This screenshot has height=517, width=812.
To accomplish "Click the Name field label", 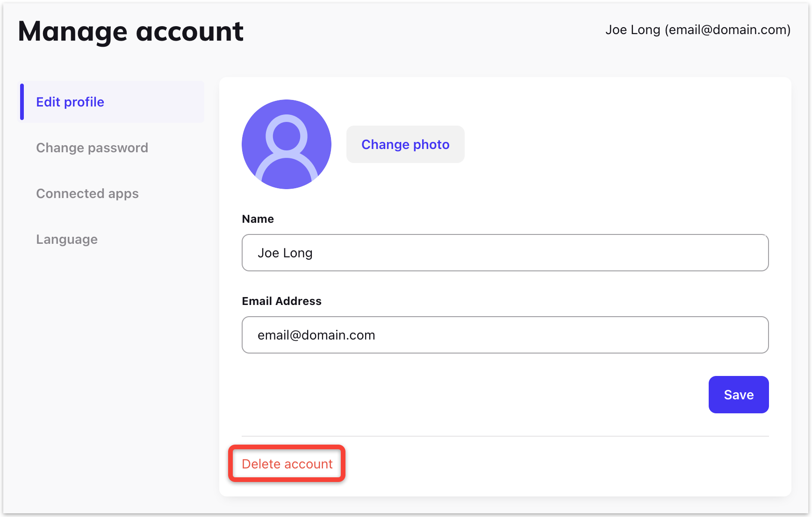I will [x=258, y=219].
